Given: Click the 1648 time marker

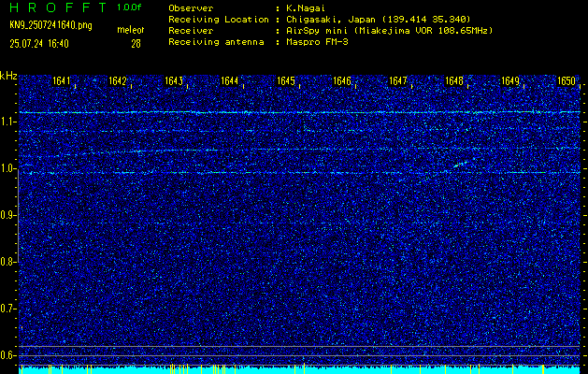Looking at the screenshot, I should [x=454, y=81].
